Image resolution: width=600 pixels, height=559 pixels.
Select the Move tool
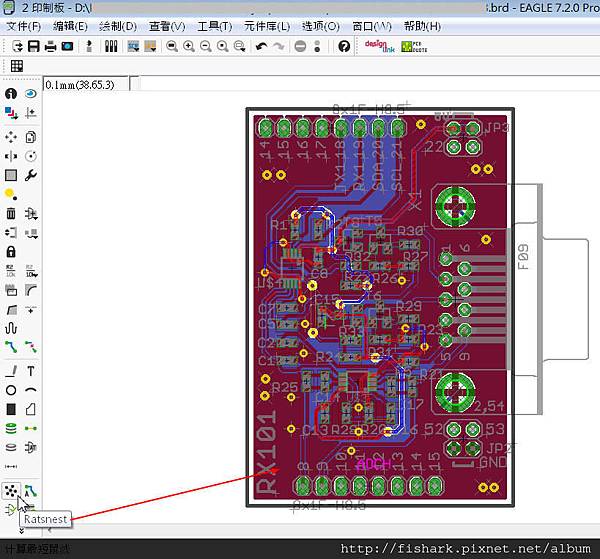[11, 136]
